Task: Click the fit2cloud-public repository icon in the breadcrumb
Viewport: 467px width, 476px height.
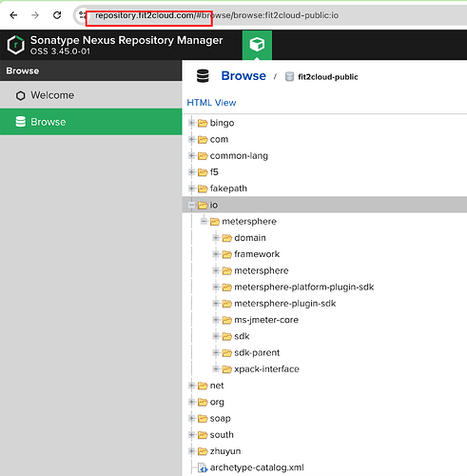Action: (x=289, y=76)
